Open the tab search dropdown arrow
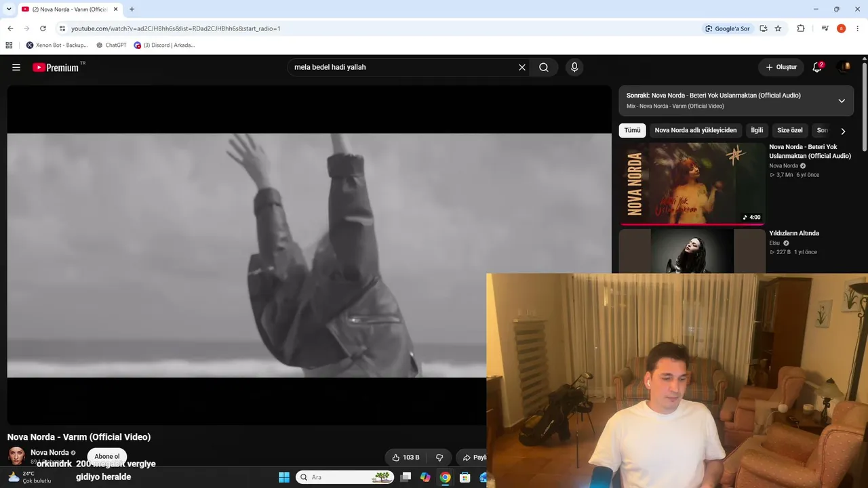The height and width of the screenshot is (488, 868). (9, 9)
